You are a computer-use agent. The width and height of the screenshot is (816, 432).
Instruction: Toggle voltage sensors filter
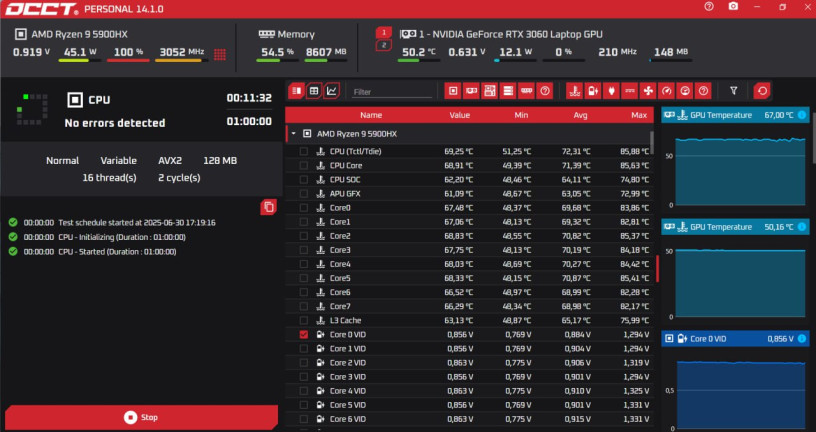coord(593,91)
